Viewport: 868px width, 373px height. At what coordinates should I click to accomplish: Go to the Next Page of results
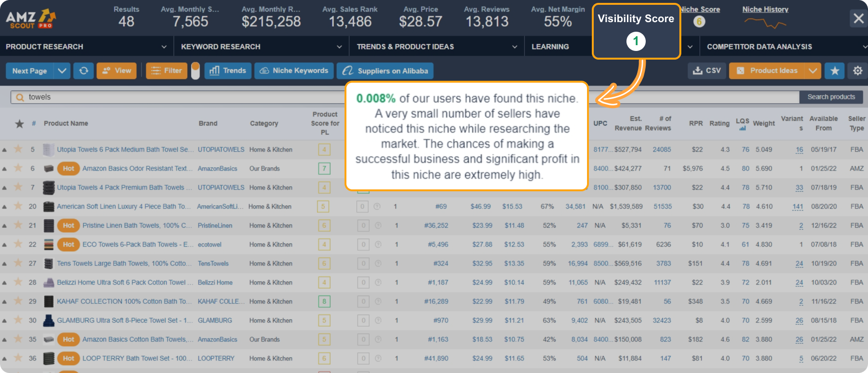(x=29, y=71)
